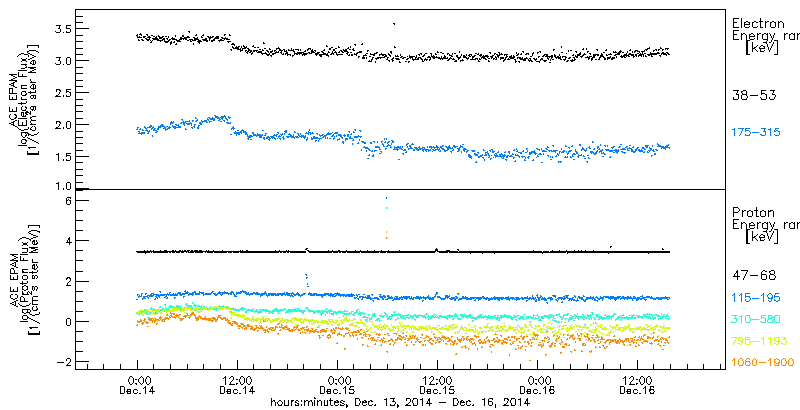
Task: Click the 12:00 Dec.15 x-axis label
Action: 437,386
